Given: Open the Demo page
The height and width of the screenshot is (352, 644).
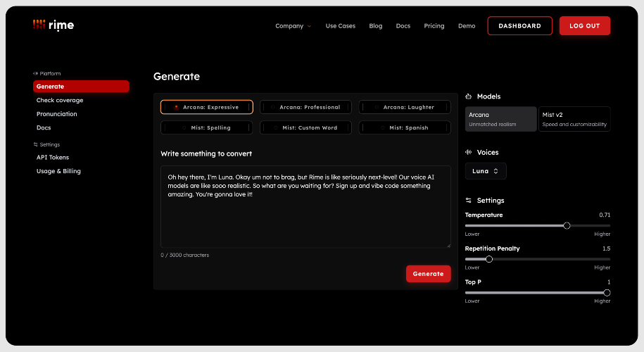Looking at the screenshot, I should [467, 26].
